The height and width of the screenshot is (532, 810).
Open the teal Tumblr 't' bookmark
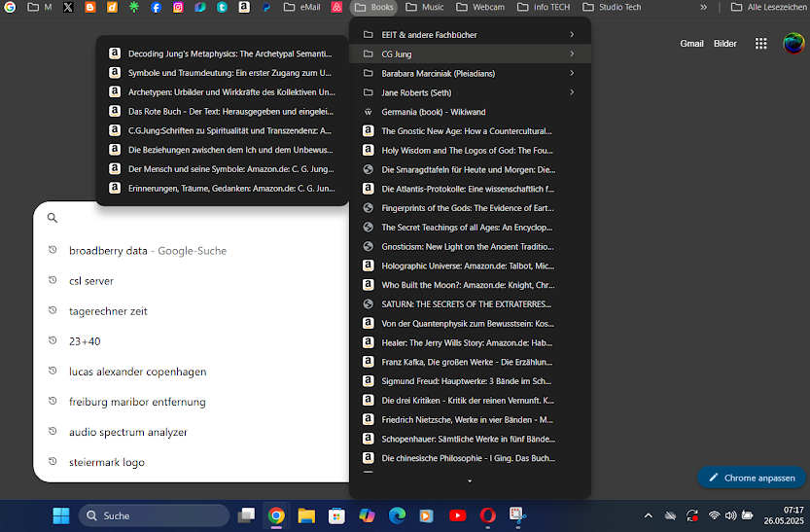point(222,7)
